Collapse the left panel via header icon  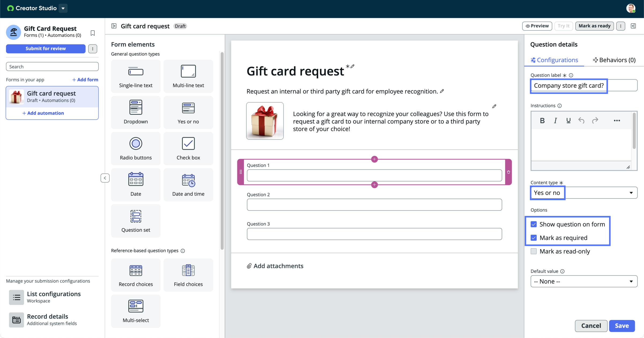114,26
